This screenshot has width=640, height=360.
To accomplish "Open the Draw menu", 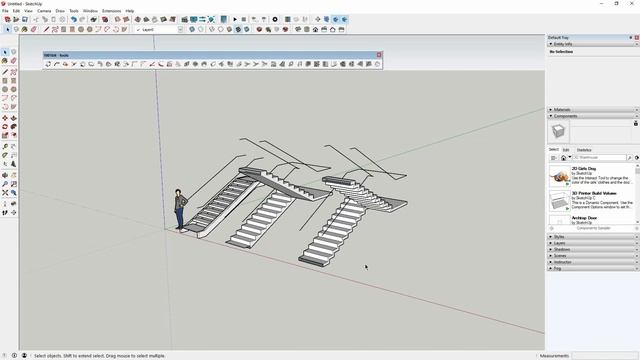I will click(60, 11).
